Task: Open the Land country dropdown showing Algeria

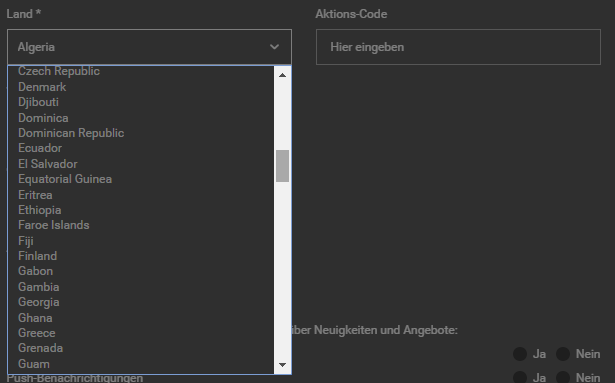Action: [x=149, y=47]
